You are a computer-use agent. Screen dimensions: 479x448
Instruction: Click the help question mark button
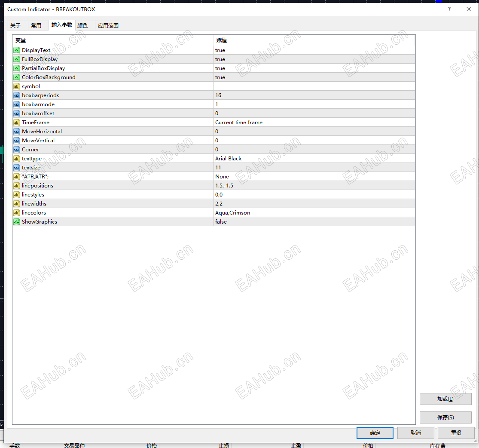tap(449, 9)
